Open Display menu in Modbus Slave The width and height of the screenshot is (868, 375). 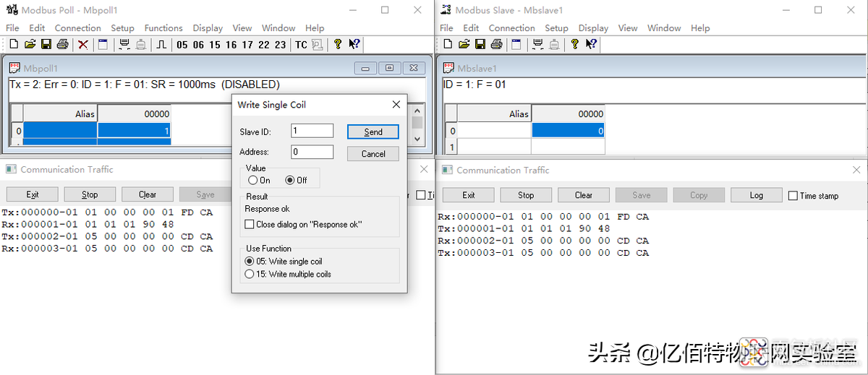coord(593,28)
